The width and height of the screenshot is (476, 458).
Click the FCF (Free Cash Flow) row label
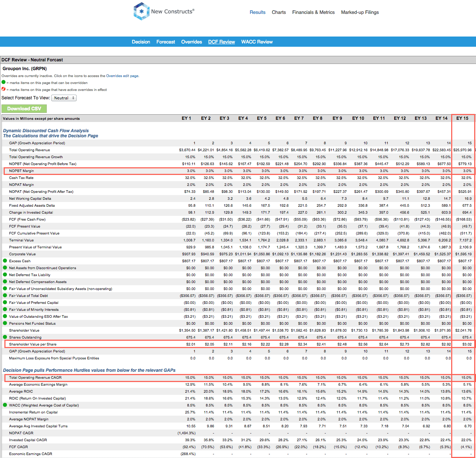(x=27, y=219)
